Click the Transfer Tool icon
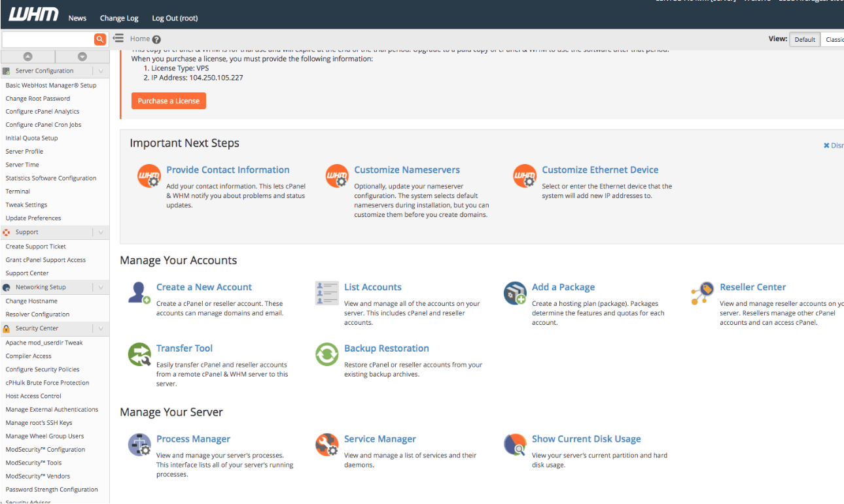This screenshot has width=844, height=504. [x=139, y=354]
